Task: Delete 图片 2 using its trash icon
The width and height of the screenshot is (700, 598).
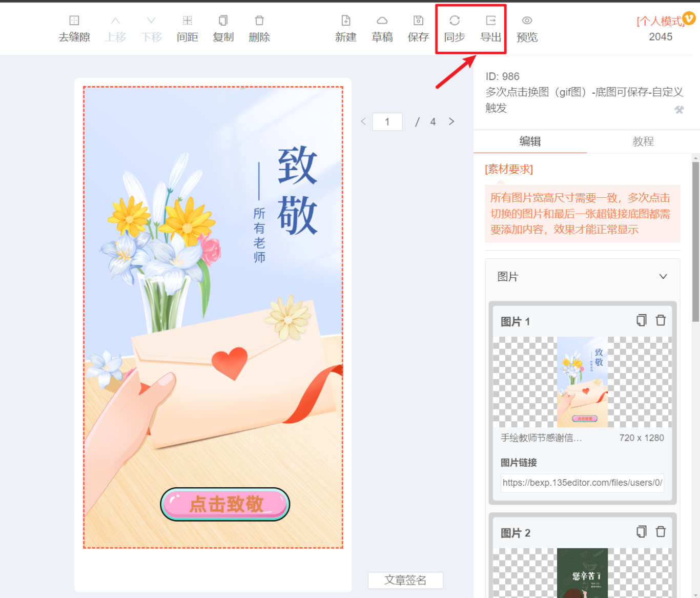Action: [661, 532]
